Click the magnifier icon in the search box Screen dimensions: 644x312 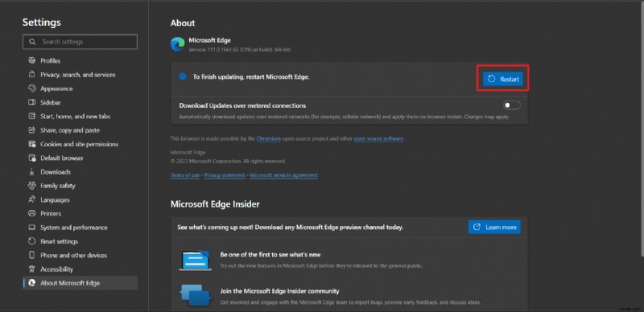tap(32, 42)
